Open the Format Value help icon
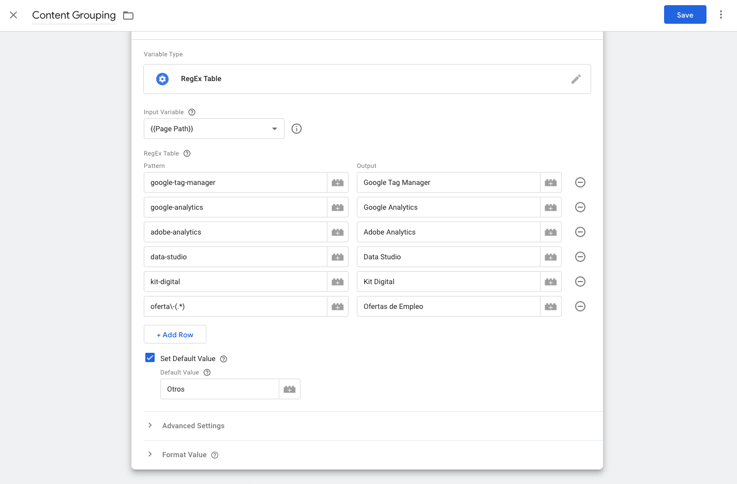The height and width of the screenshot is (484, 737). pyautogui.click(x=215, y=455)
